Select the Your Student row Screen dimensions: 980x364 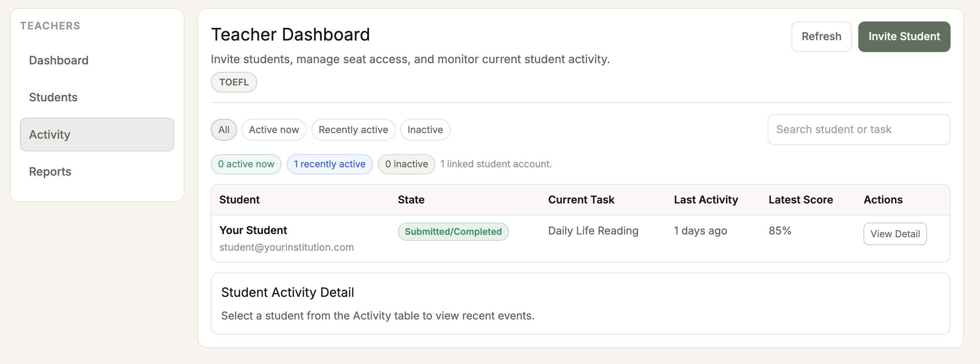point(253,230)
